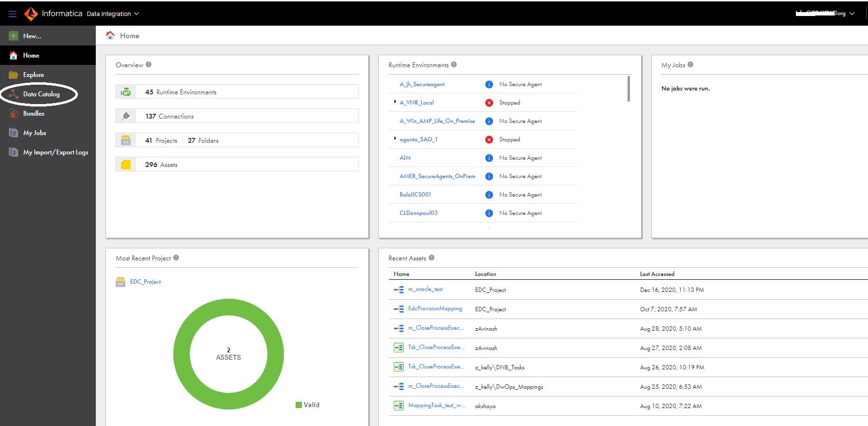This screenshot has width=868, height=426.
Task: Click the task icon beside MappingTask_test_w...
Action: 399,406
